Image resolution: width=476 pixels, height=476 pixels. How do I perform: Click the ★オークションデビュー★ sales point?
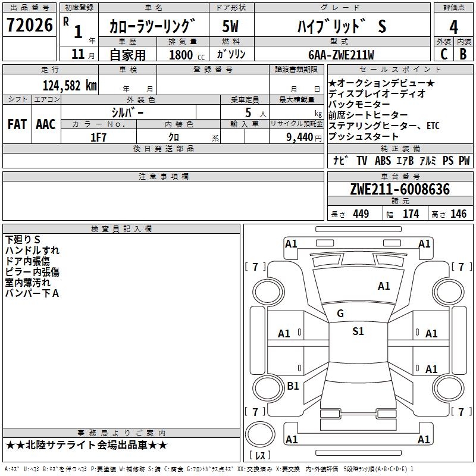(381, 83)
